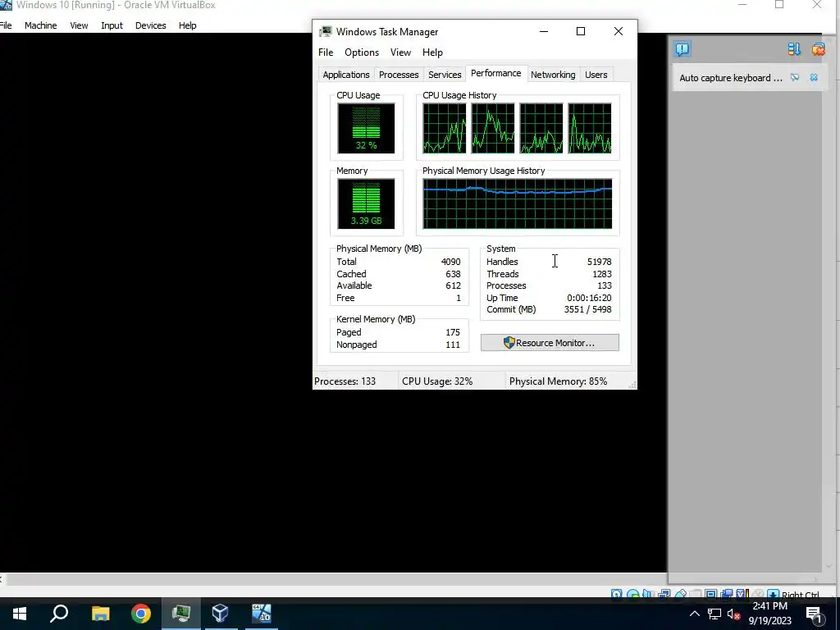The height and width of the screenshot is (630, 840).
Task: Click the CPU Usage 32 % gauge
Action: pyautogui.click(x=366, y=128)
